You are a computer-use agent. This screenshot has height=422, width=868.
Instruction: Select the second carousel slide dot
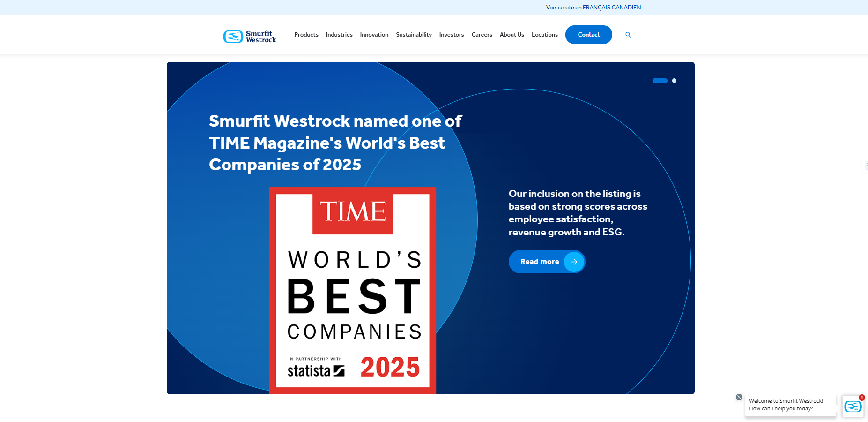(x=674, y=81)
